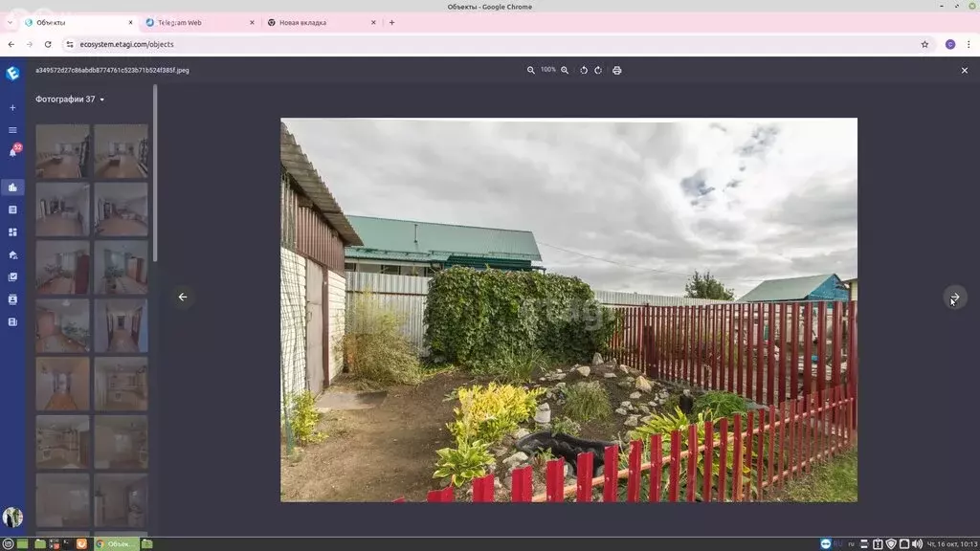Toggle the system volume icon in tray
980x551 pixels.
click(917, 543)
